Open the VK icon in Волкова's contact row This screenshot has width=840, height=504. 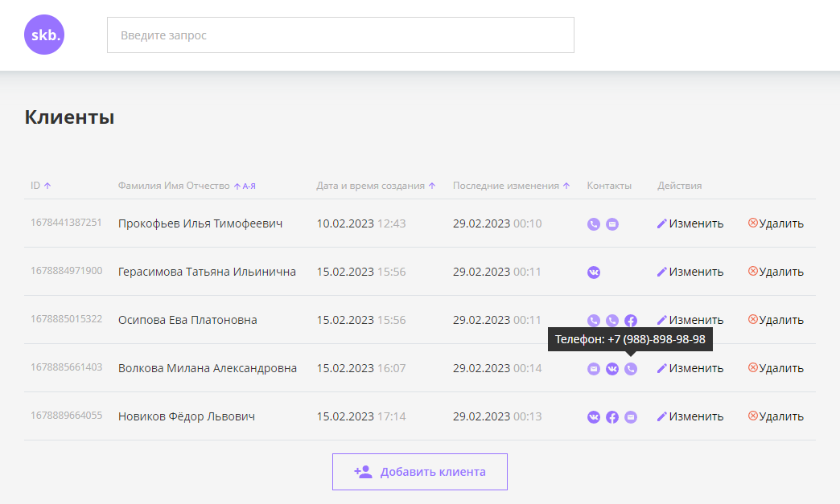point(612,369)
